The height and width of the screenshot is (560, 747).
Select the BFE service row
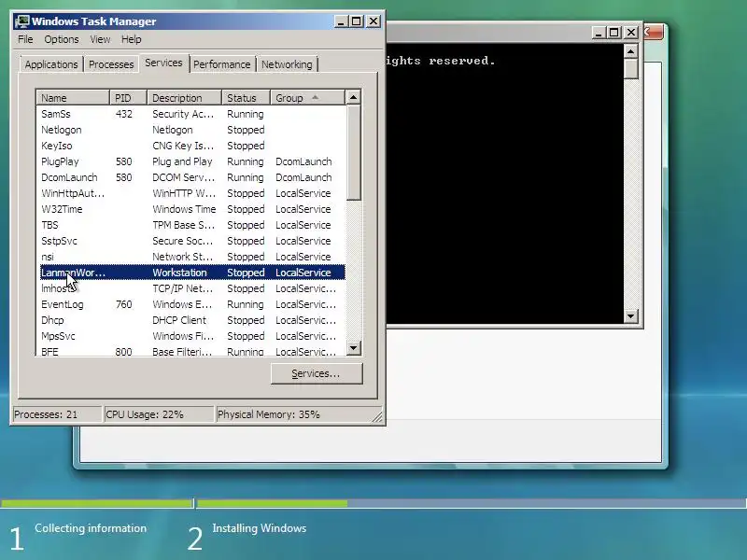[x=192, y=352]
